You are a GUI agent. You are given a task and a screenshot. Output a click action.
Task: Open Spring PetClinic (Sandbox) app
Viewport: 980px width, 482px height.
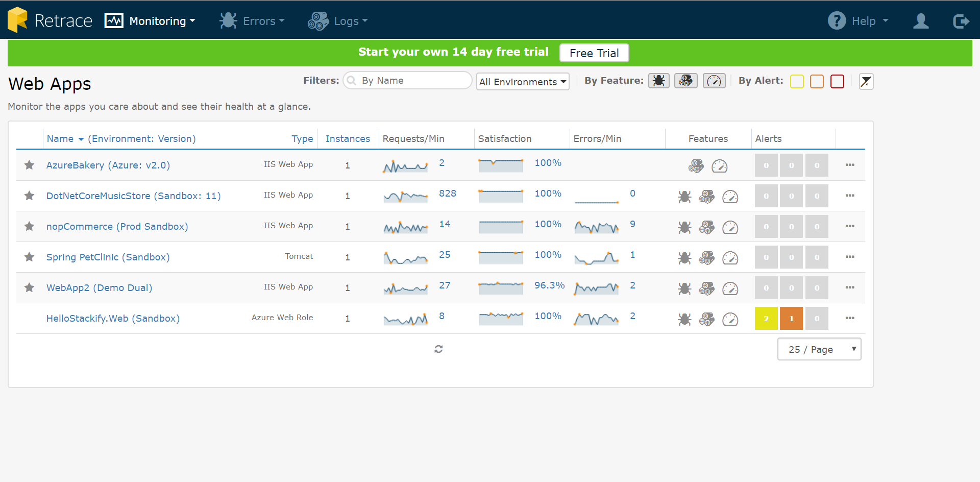(108, 257)
